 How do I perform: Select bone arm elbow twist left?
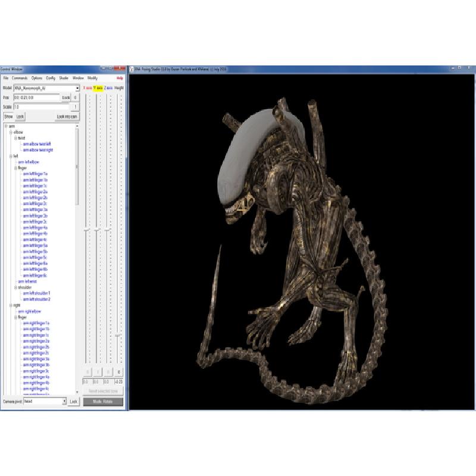tap(37, 144)
